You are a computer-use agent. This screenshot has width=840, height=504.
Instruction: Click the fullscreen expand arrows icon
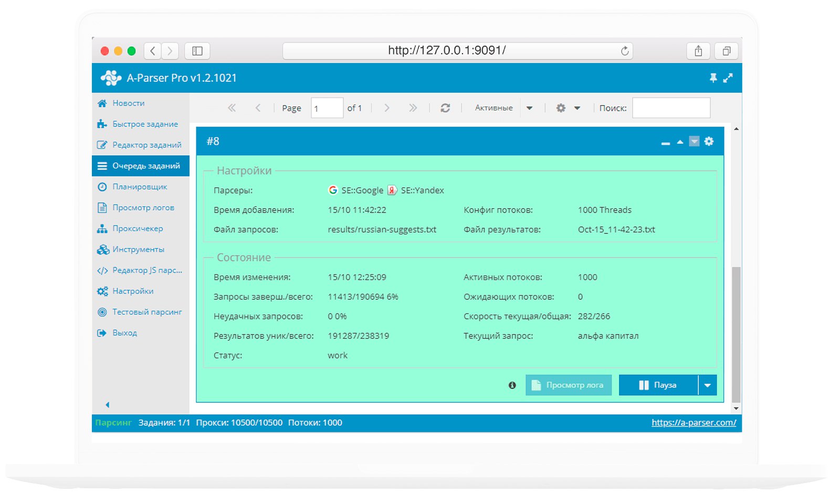click(728, 78)
